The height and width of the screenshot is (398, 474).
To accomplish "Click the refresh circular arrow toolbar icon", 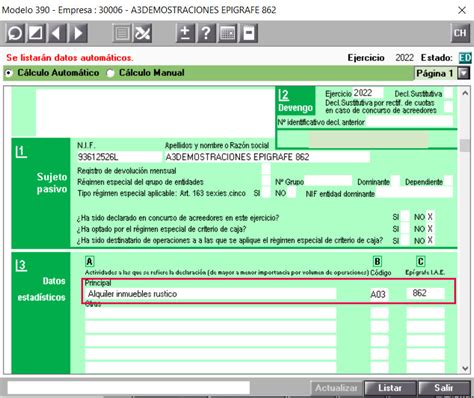I will [15, 33].
